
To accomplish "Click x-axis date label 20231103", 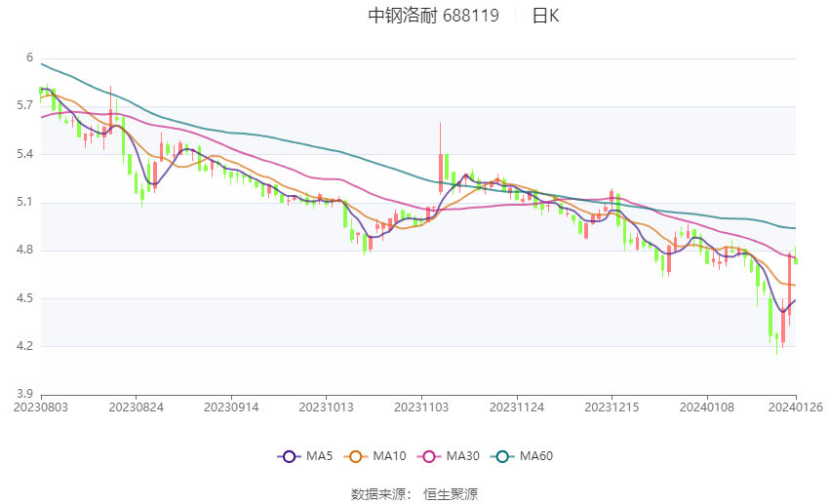I will (x=421, y=407).
